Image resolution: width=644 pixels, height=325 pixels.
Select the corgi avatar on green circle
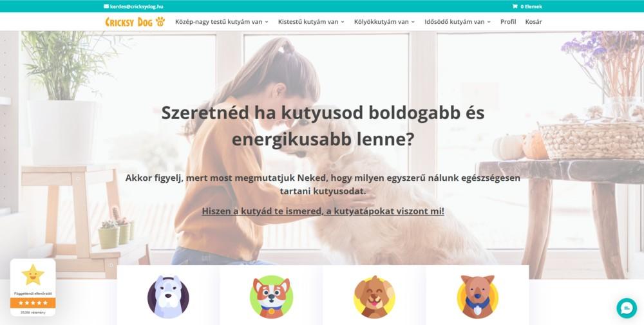(271, 297)
